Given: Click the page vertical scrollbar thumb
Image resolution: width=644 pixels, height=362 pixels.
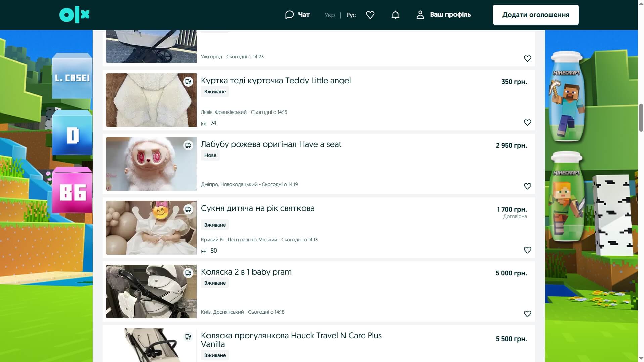Looking at the screenshot, I should (x=641, y=118).
